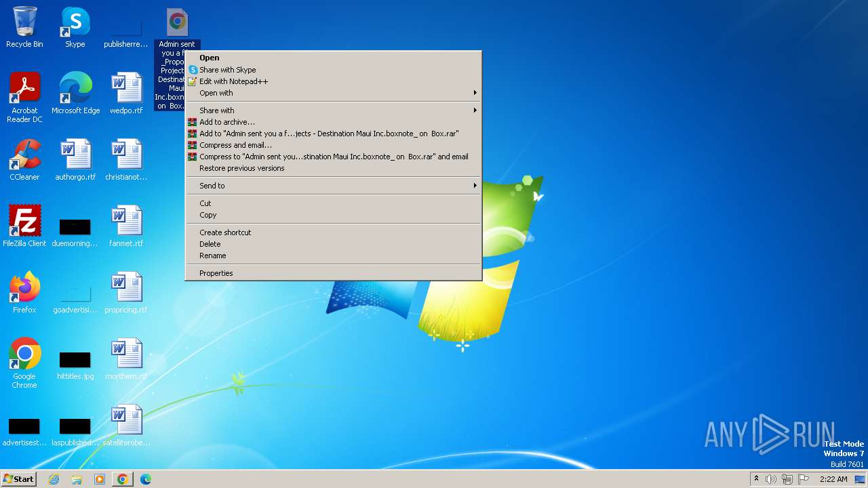Viewport: 868px width, 488px height.
Task: Choose Compress and email...
Action: pos(334,145)
